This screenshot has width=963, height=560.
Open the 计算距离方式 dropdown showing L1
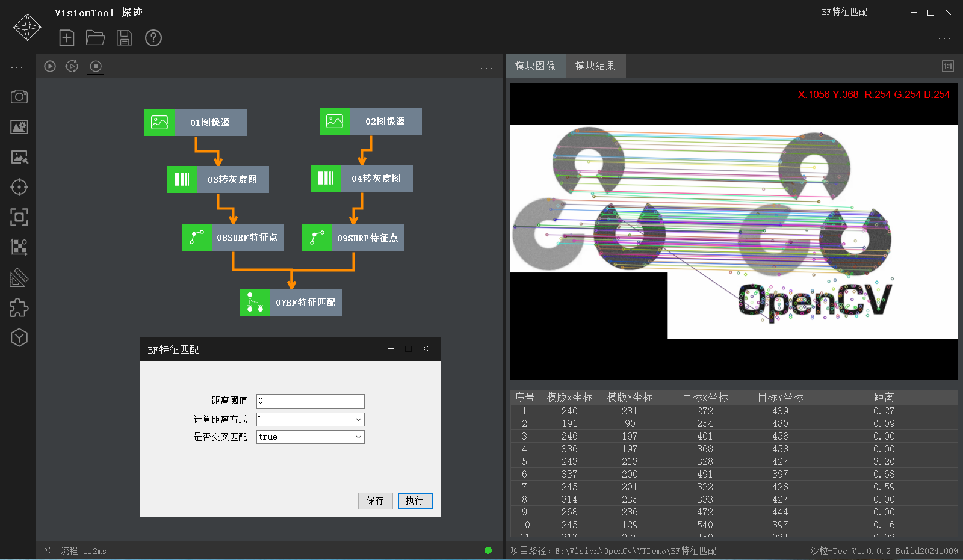pyautogui.click(x=311, y=419)
